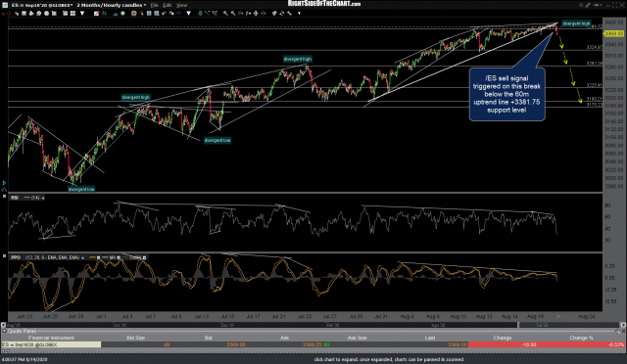Viewport: 627px width, 364px height.
Task: Click the Bid value 3369.00
Action: tap(236, 344)
